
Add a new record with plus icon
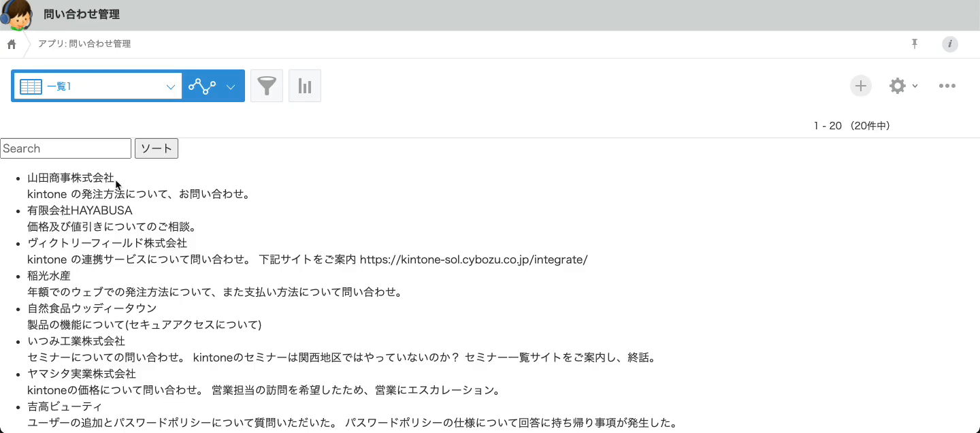[861, 86]
